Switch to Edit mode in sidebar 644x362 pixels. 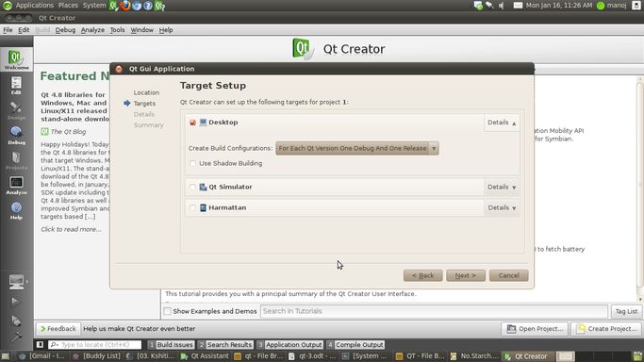point(16,86)
